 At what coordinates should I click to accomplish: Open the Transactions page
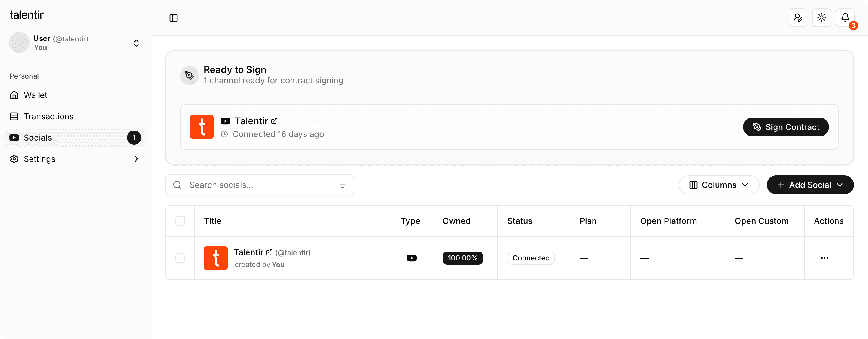(48, 116)
